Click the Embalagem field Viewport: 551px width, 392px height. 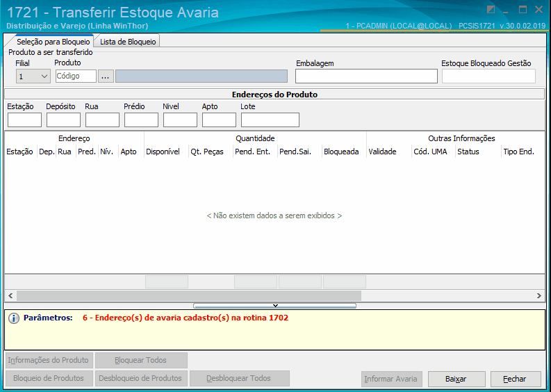(366, 76)
